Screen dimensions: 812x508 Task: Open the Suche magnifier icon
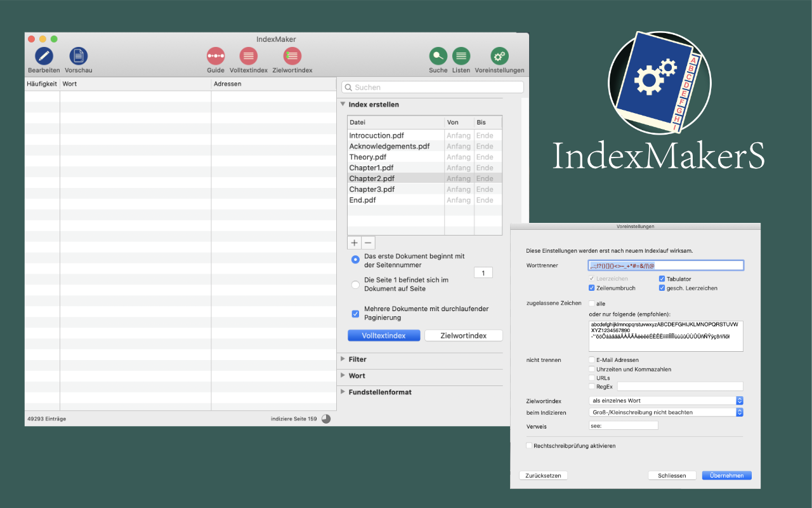click(438, 56)
